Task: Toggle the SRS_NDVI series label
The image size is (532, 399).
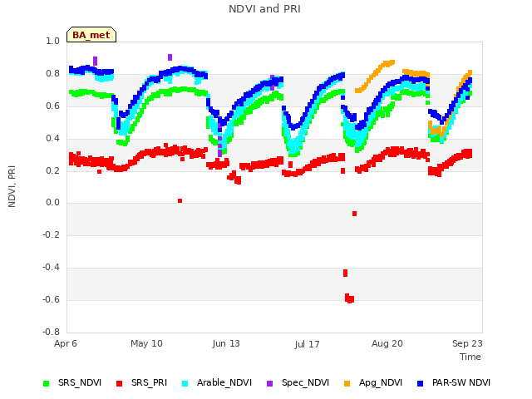Action: [x=80, y=382]
